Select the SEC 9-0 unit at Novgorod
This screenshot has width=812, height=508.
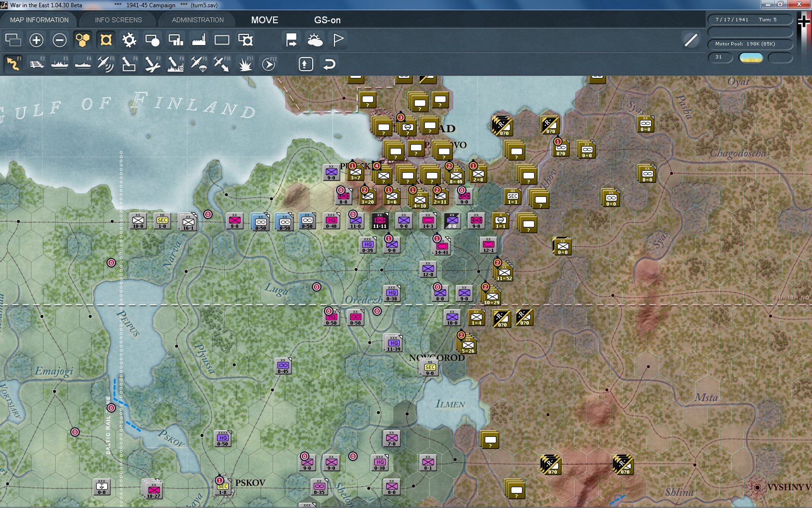[x=430, y=368]
